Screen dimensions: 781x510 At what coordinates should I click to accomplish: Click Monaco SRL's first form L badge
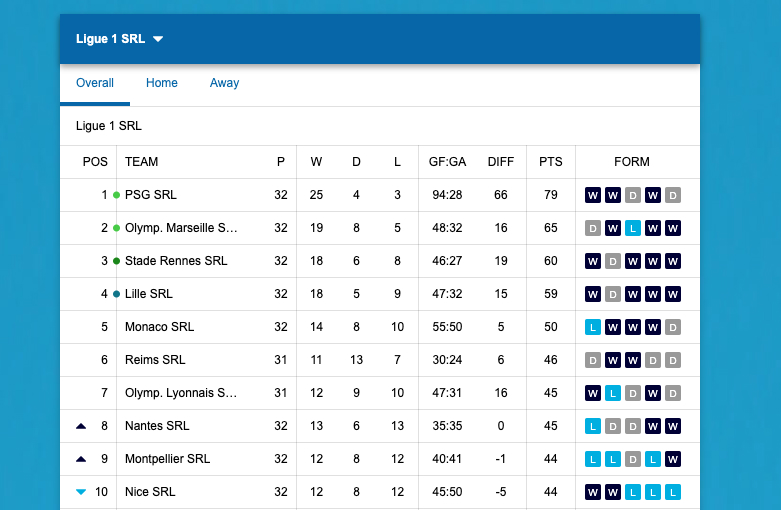click(593, 327)
